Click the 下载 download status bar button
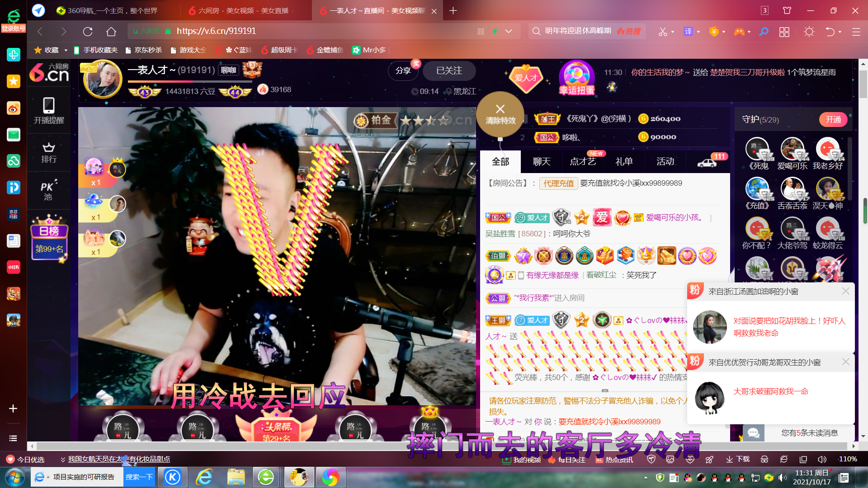The height and width of the screenshot is (488, 868). tap(738, 459)
